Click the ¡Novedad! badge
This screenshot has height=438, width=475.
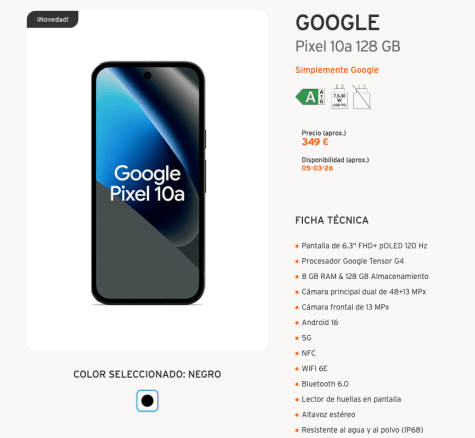[x=52, y=19]
